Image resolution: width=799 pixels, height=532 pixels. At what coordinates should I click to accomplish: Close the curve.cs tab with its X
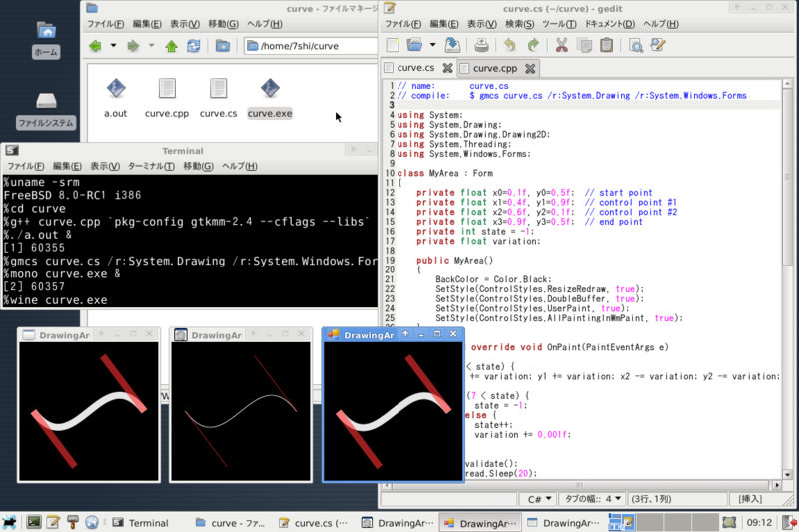click(447, 68)
